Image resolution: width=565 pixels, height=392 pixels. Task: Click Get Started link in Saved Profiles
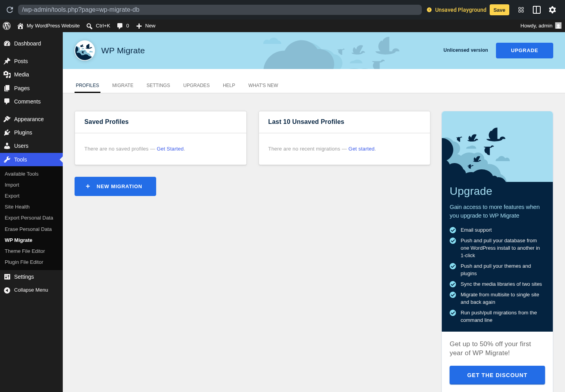170,149
